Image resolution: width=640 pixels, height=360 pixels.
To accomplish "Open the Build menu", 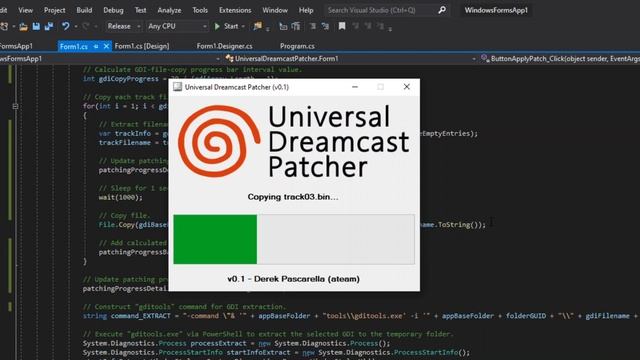I will pyautogui.click(x=84, y=10).
